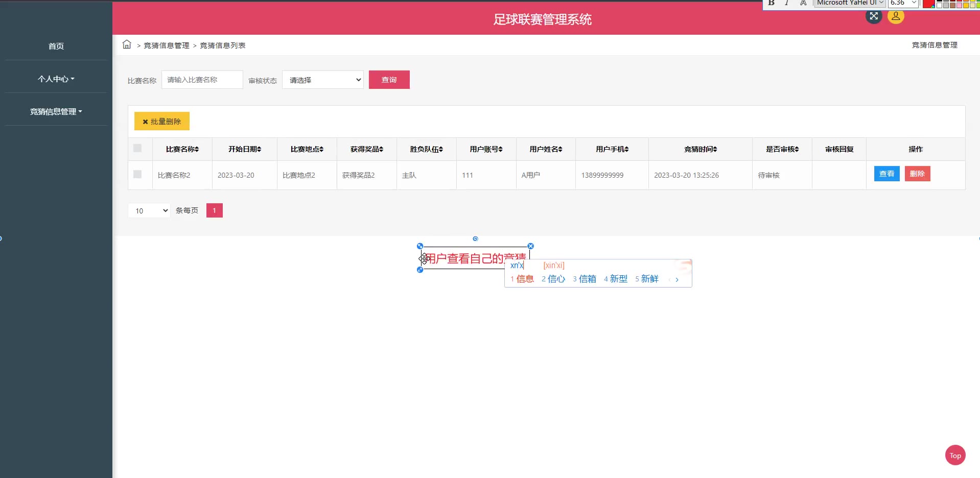Viewport: 980px width, 478px height.
Task: Toggle fullscreen with the expand arrows icon
Action: coord(874,16)
